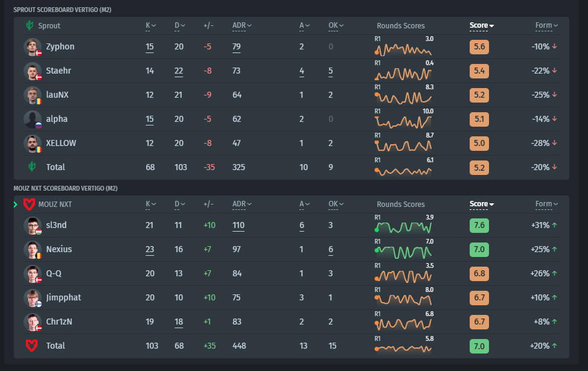Open Chr1zN's player avatar
This screenshot has height=371, width=588.
point(33,322)
